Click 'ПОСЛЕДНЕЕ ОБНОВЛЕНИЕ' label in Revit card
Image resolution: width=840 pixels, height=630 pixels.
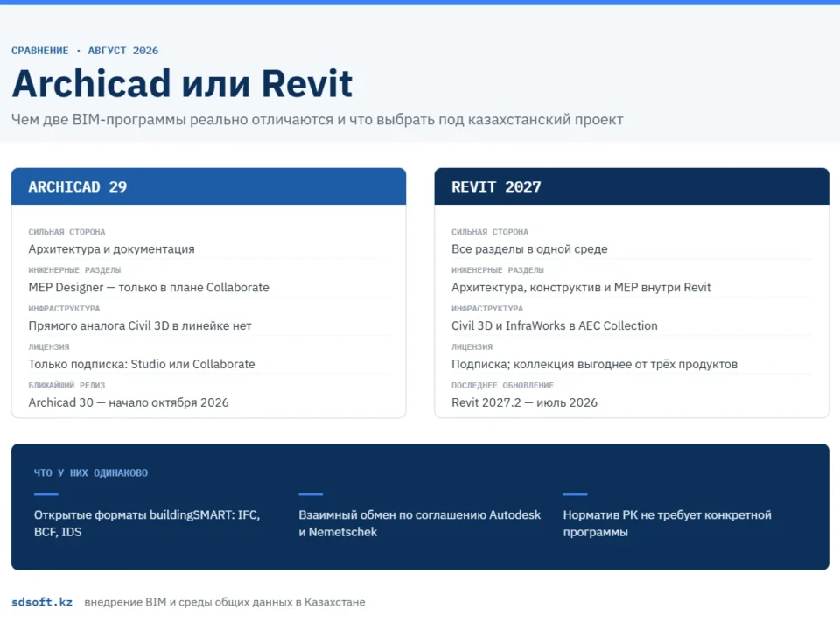[x=502, y=385]
